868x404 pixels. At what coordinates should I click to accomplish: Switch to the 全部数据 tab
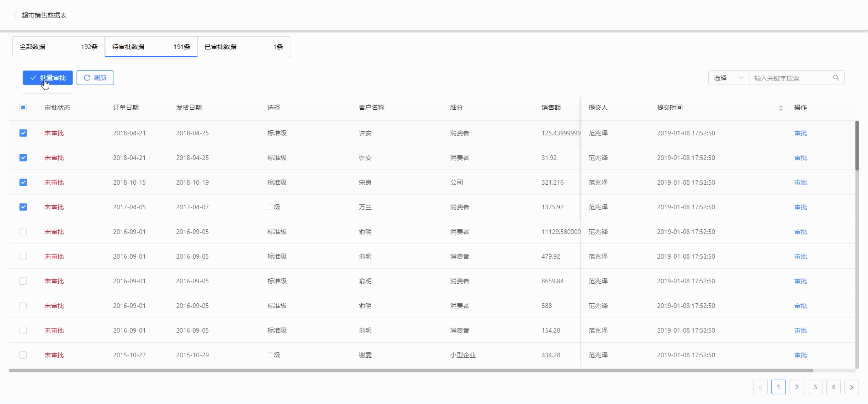pos(58,47)
